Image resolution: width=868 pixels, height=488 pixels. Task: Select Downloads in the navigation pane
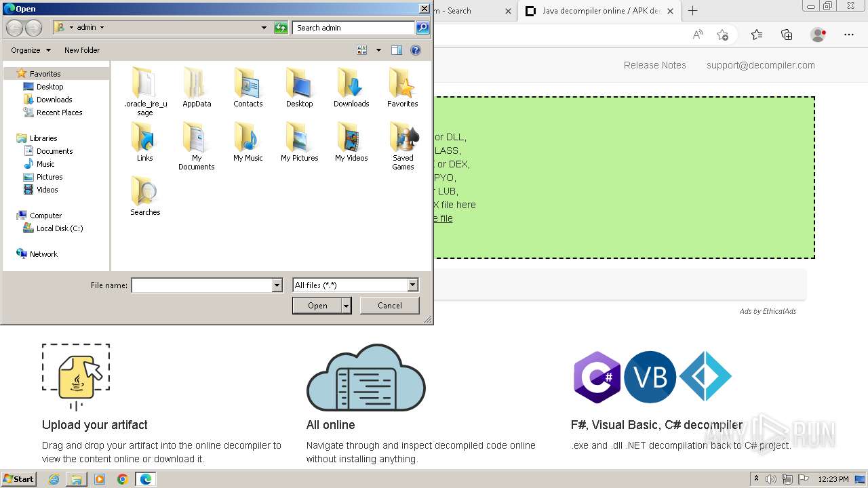coord(54,100)
